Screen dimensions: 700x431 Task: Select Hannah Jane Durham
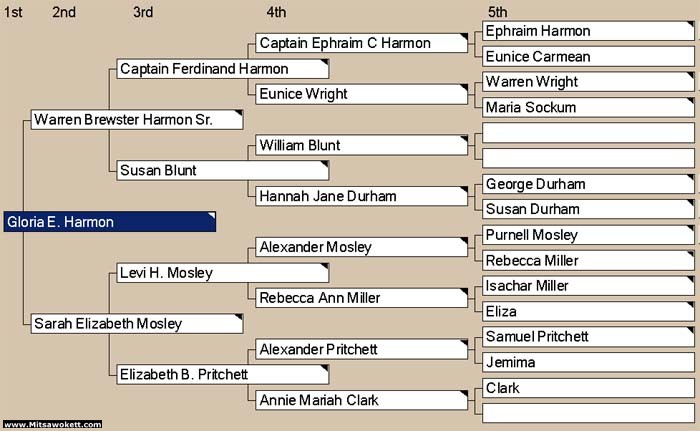[362, 196]
